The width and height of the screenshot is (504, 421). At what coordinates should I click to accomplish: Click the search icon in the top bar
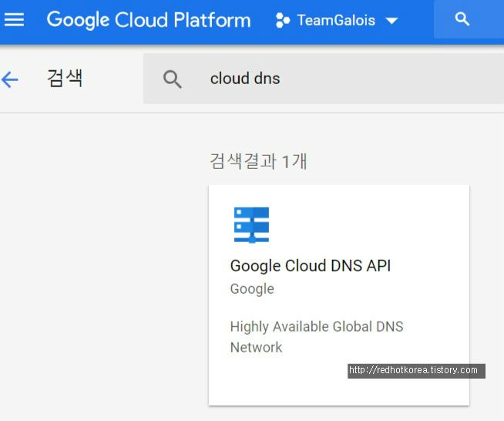[x=462, y=19]
